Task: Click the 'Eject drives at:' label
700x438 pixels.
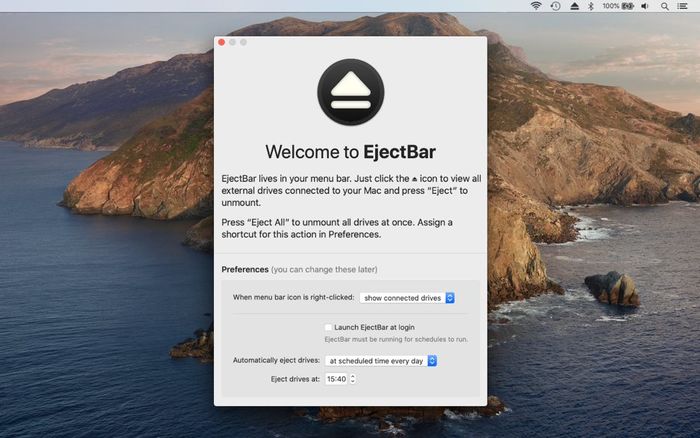Action: pyautogui.click(x=295, y=379)
